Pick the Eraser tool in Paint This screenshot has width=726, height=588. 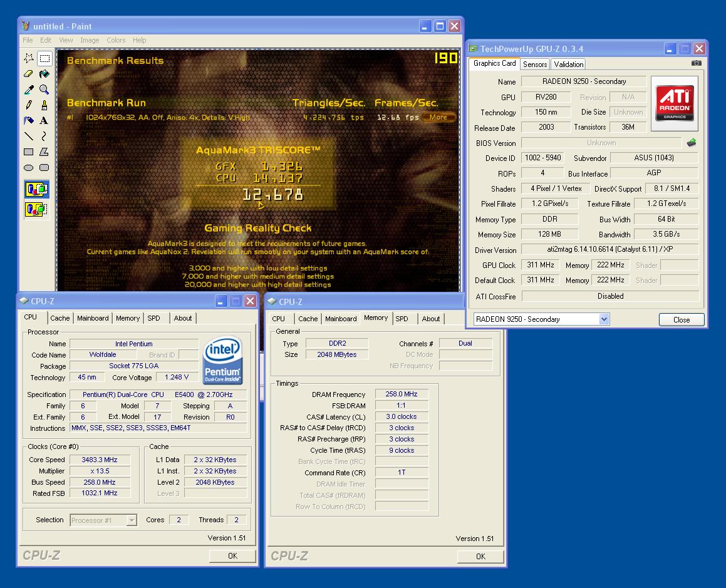click(29, 74)
